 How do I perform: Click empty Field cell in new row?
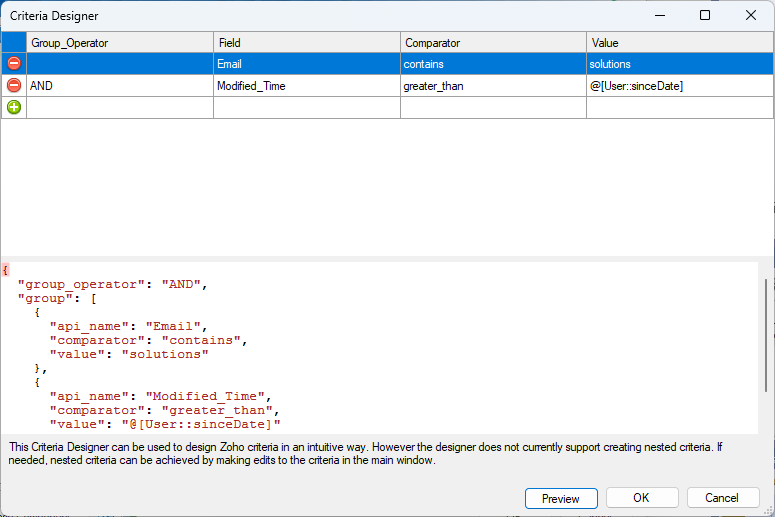pyautogui.click(x=306, y=107)
